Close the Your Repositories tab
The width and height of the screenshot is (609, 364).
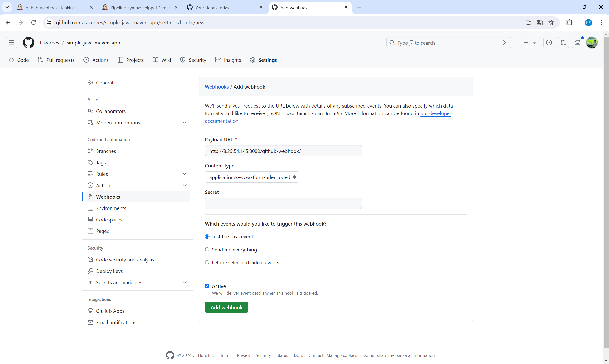click(261, 7)
